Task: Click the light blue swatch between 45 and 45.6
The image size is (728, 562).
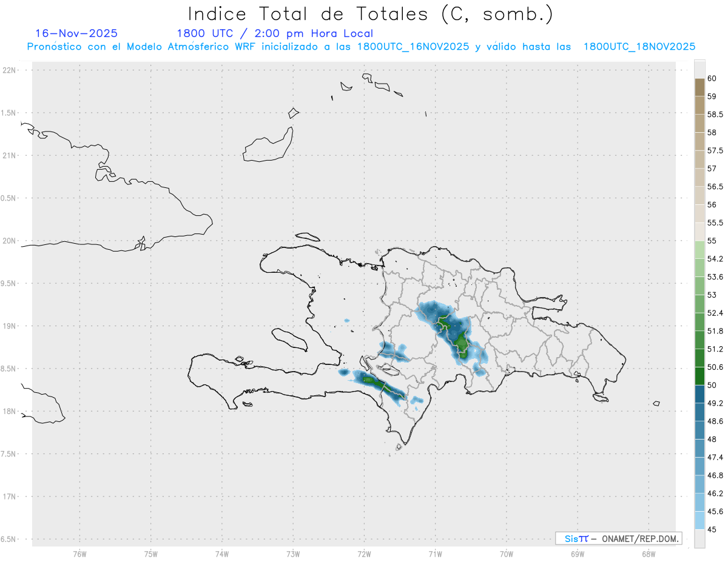Action: coord(699,520)
